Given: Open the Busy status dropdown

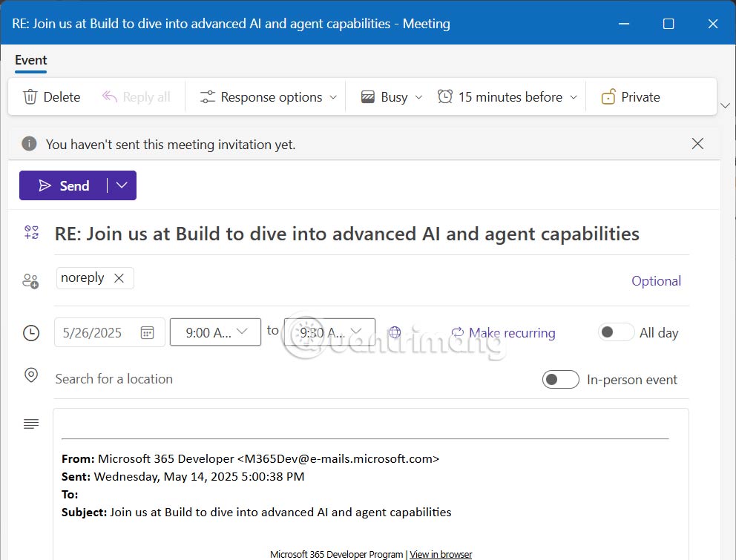Looking at the screenshot, I should pos(390,96).
